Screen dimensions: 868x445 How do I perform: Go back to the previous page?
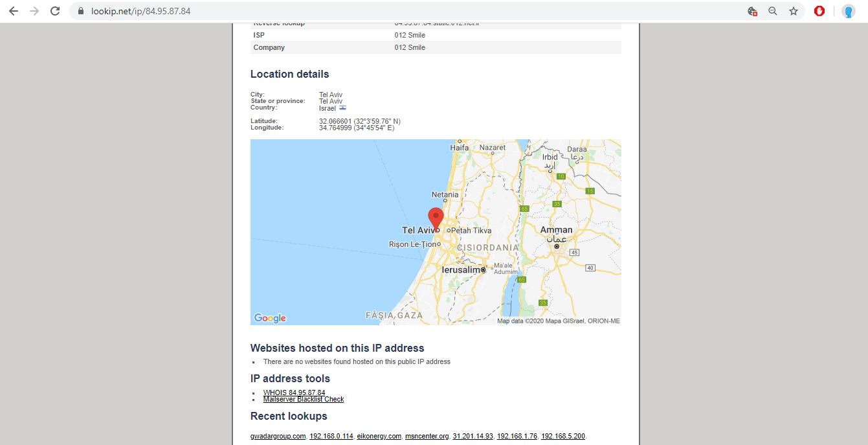tap(14, 11)
